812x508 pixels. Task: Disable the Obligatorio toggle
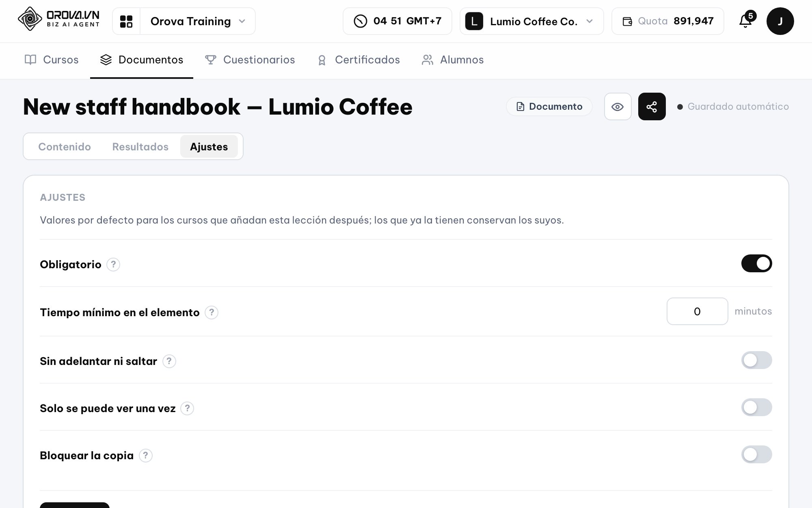(x=756, y=263)
